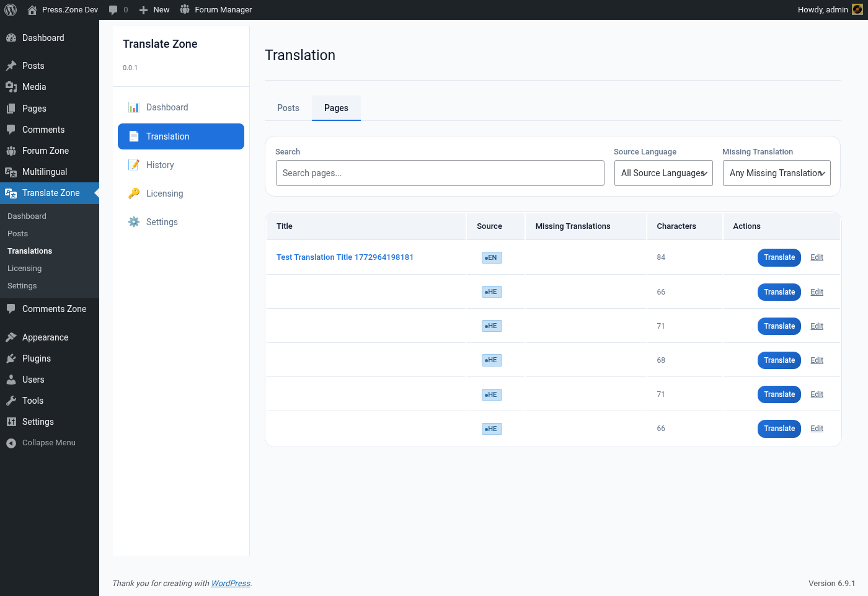Click the Licensing key icon

click(x=134, y=193)
